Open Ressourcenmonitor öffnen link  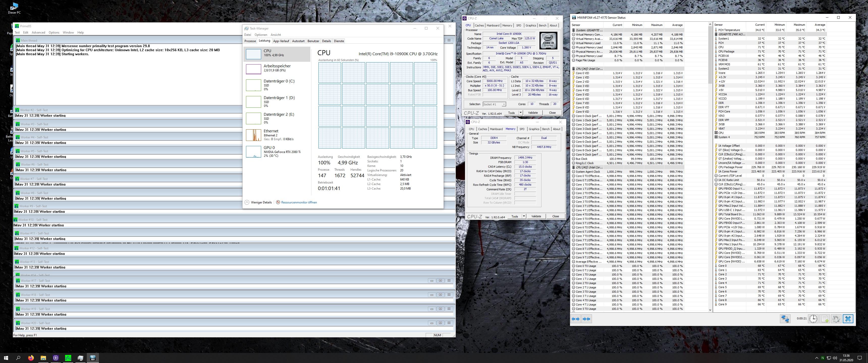click(x=299, y=202)
